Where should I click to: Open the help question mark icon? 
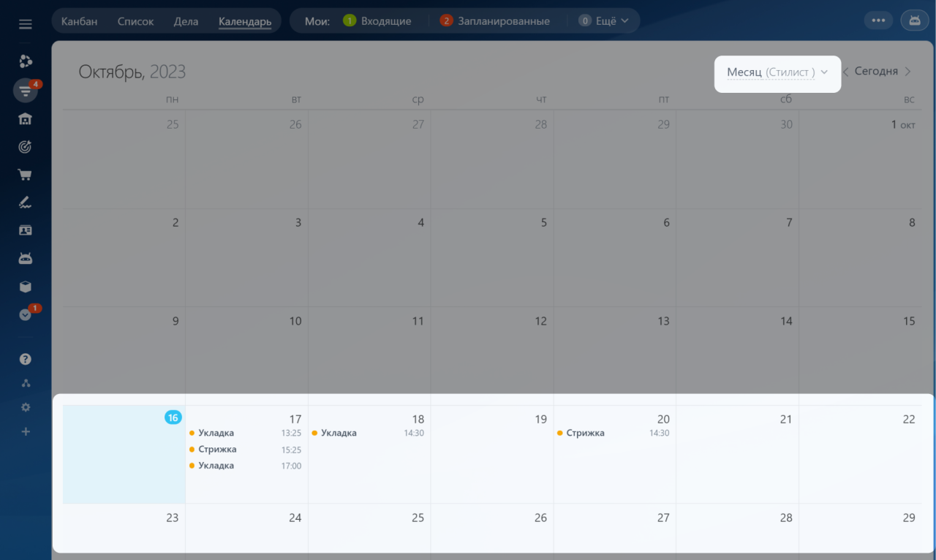26,359
